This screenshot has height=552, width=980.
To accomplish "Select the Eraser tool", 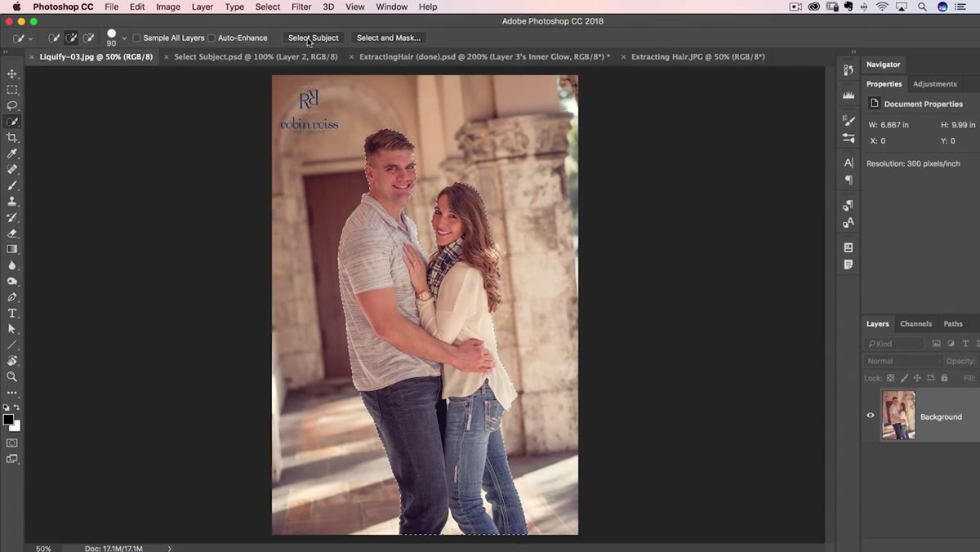I will coord(12,234).
